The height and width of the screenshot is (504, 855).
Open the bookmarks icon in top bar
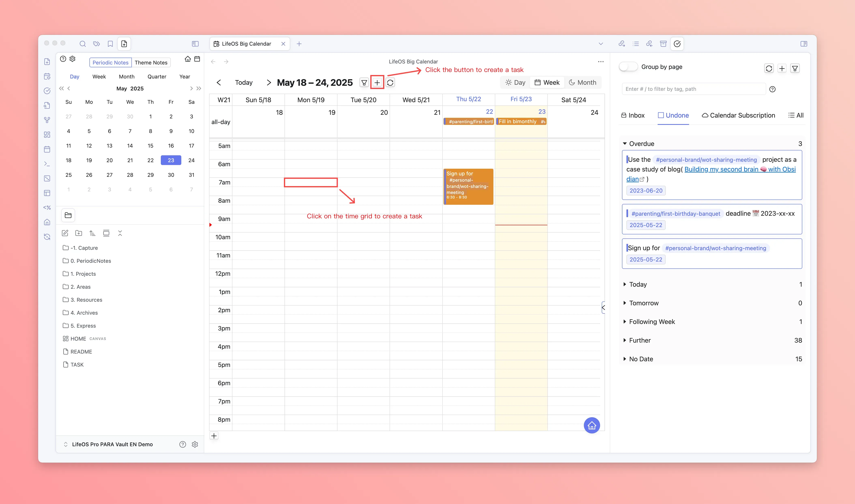[110, 44]
